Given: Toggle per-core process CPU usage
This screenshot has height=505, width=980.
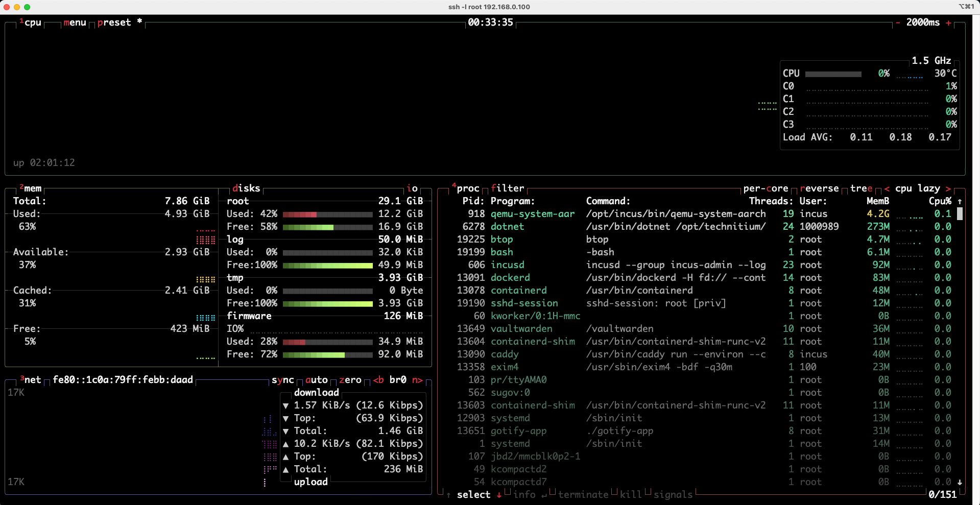Looking at the screenshot, I should [x=766, y=188].
